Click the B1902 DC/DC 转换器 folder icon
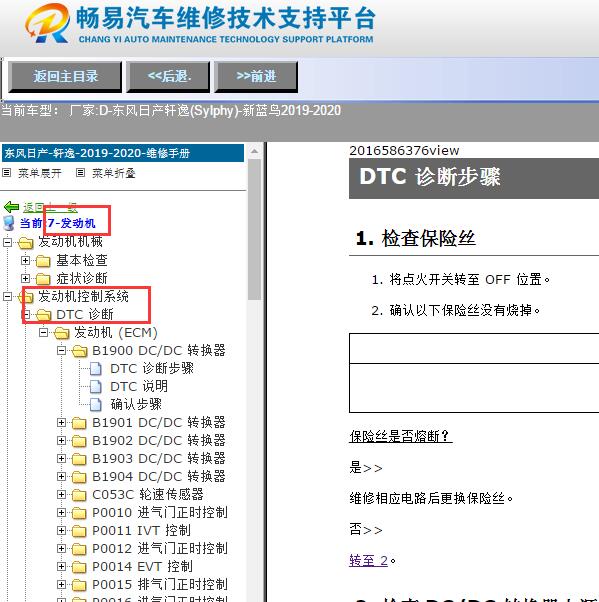The width and height of the screenshot is (599, 602). tap(79, 441)
